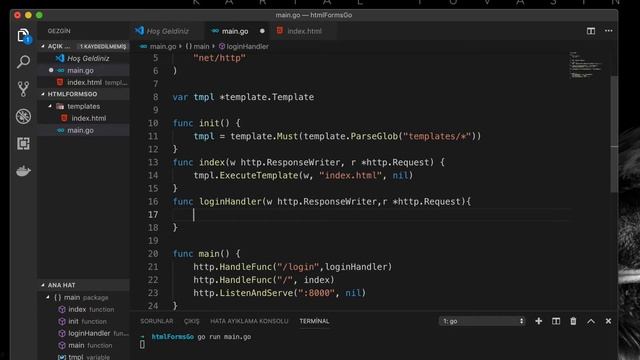
Task: Open main.go in HTMLFORMSGO tree
Action: pyautogui.click(x=84, y=130)
